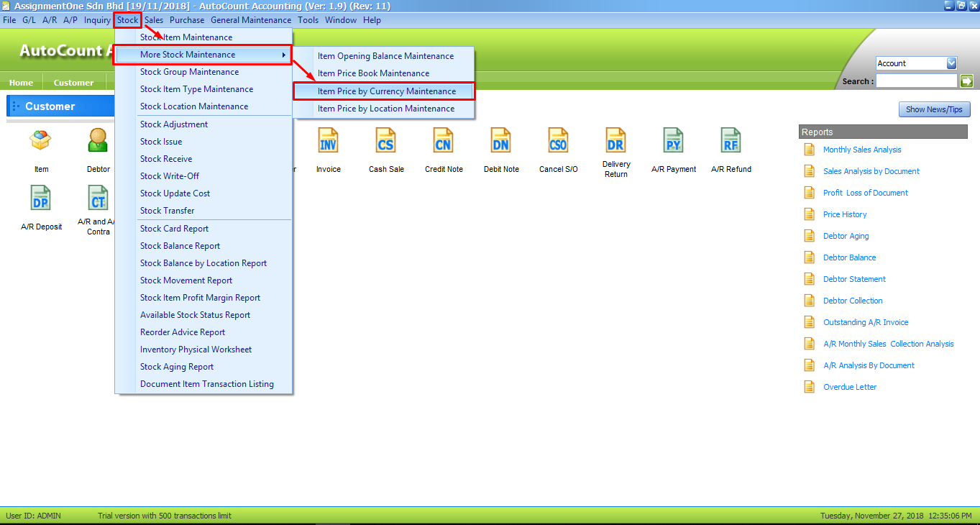This screenshot has width=980, height=525.
Task: Open the A/R Refund icon
Action: click(x=731, y=140)
